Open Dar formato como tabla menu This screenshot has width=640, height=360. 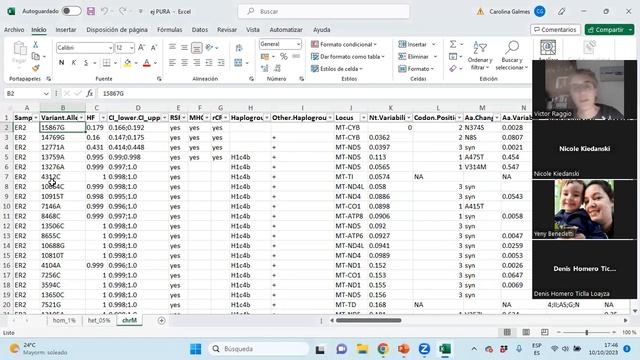(x=347, y=56)
